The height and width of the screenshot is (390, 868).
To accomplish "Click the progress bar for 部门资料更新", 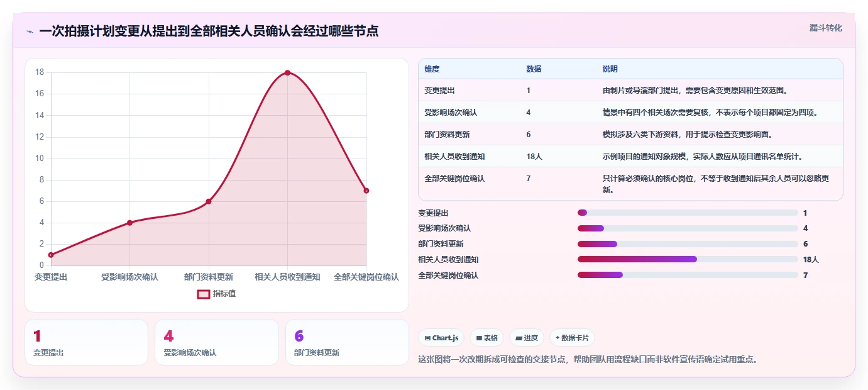I will [688, 244].
